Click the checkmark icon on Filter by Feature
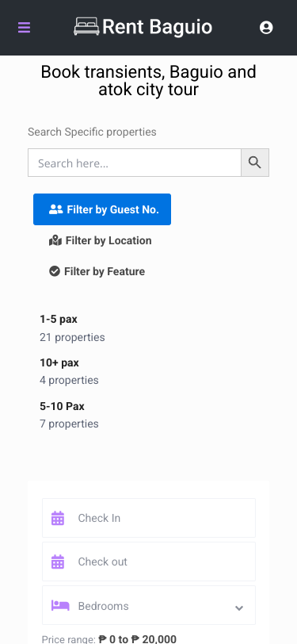Screen dimensions: 297x644 [55, 271]
